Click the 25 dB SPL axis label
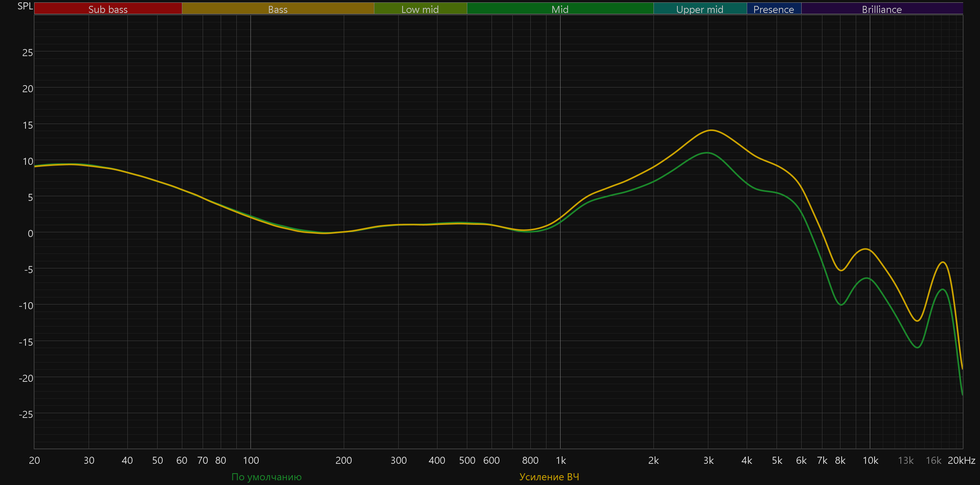The height and width of the screenshot is (485, 980). click(27, 53)
